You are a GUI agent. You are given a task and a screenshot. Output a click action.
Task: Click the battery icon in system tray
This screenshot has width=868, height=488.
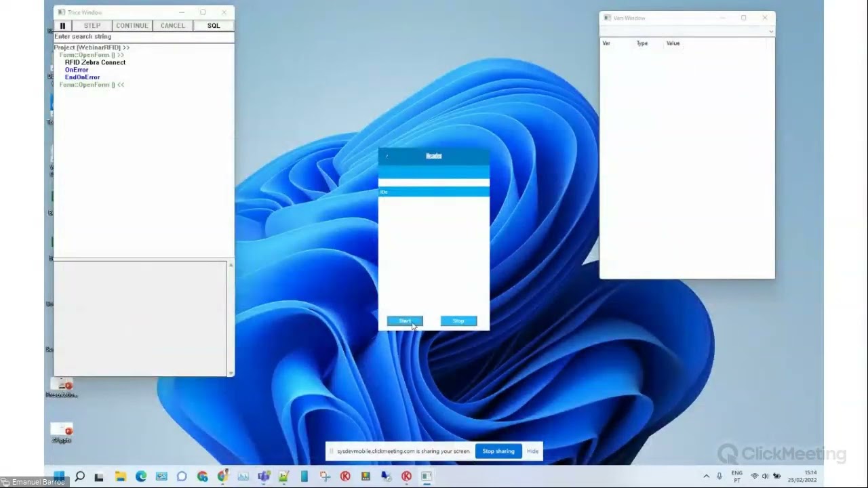pos(777,476)
